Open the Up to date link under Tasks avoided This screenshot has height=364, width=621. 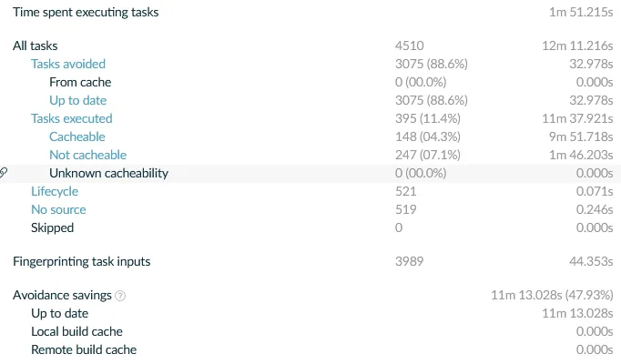[x=77, y=100]
